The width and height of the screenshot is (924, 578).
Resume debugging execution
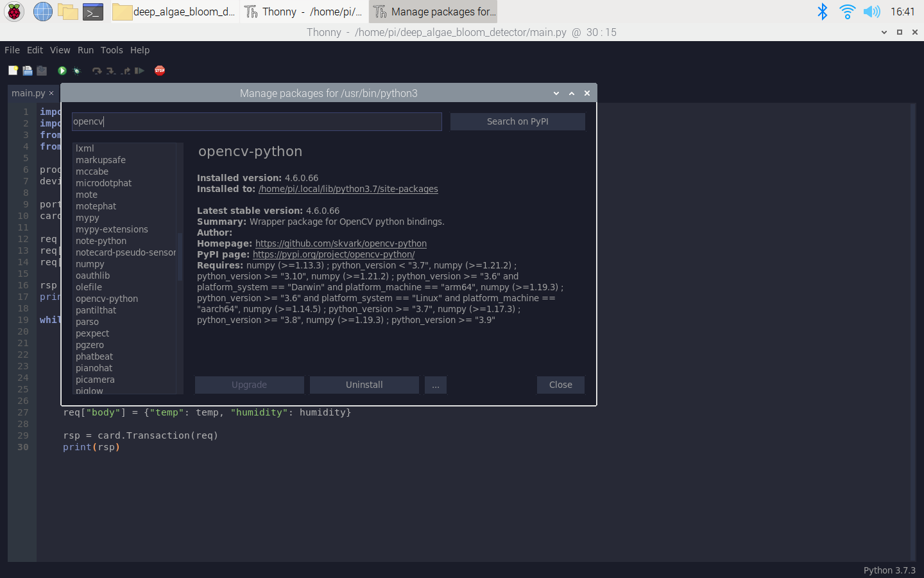click(140, 71)
